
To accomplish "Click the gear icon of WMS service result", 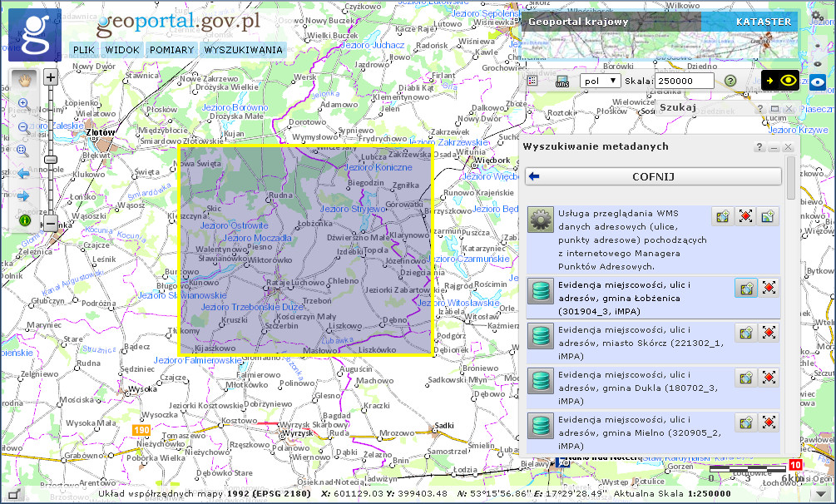I will (541, 220).
